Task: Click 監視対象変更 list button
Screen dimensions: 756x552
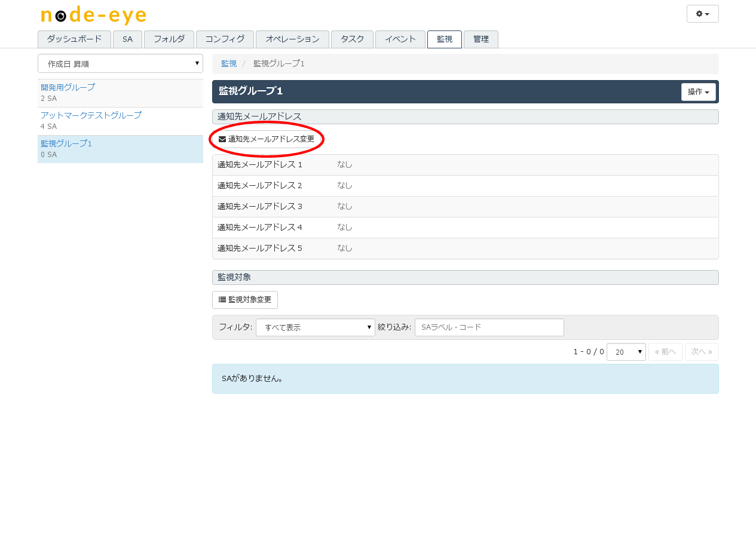Action: click(245, 300)
